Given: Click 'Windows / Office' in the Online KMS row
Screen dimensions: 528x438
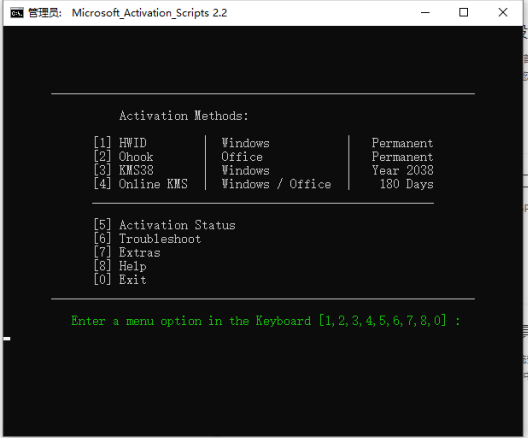Looking at the screenshot, I should [x=276, y=184].
